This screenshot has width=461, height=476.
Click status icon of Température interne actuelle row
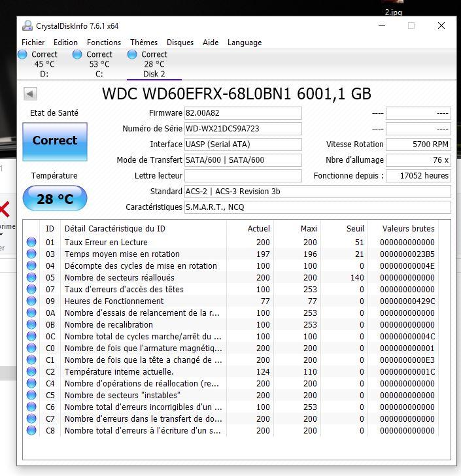tap(31, 372)
